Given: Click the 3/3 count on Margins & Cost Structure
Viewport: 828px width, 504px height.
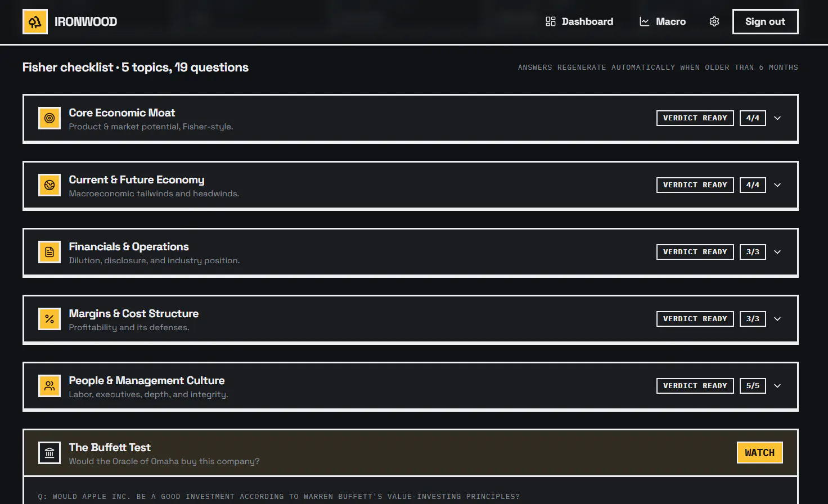Looking at the screenshot, I should (753, 319).
